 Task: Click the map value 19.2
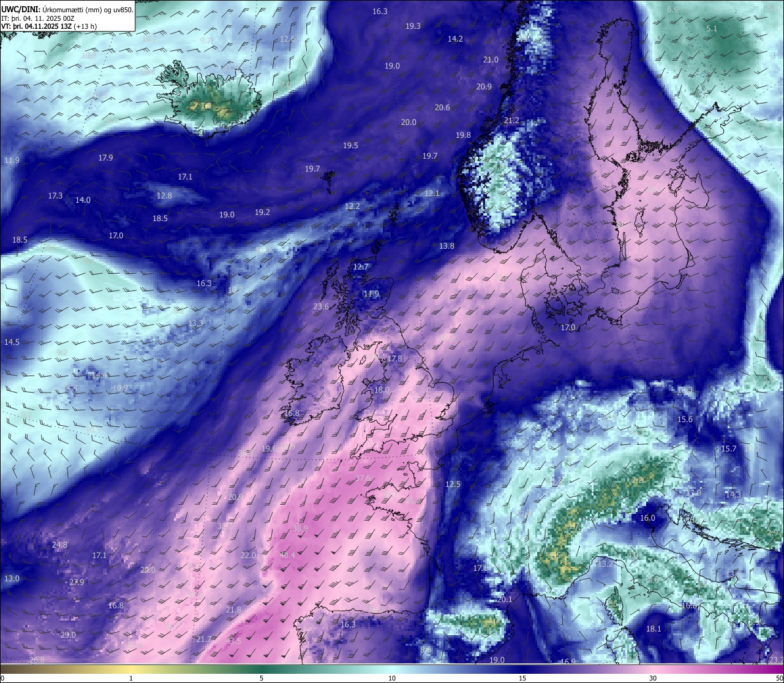(x=262, y=212)
